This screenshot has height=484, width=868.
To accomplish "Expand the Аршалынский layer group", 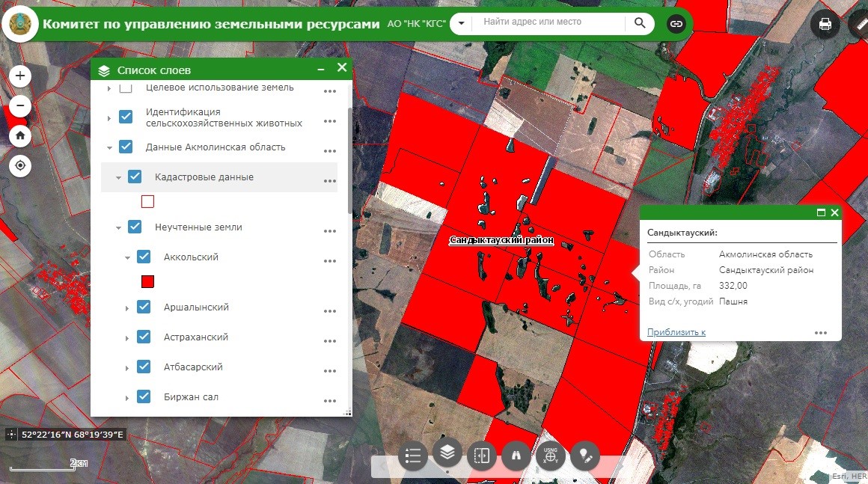I will 126,308.
